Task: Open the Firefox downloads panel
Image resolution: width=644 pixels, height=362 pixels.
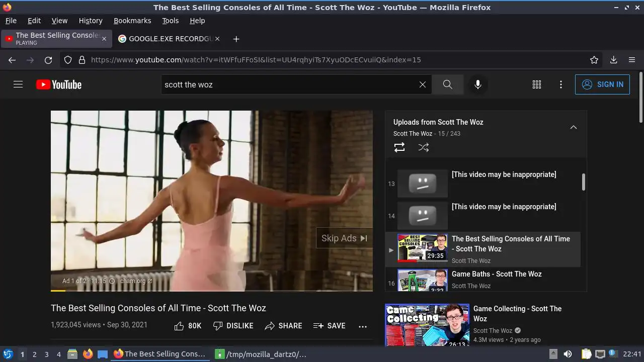Action: click(614, 60)
